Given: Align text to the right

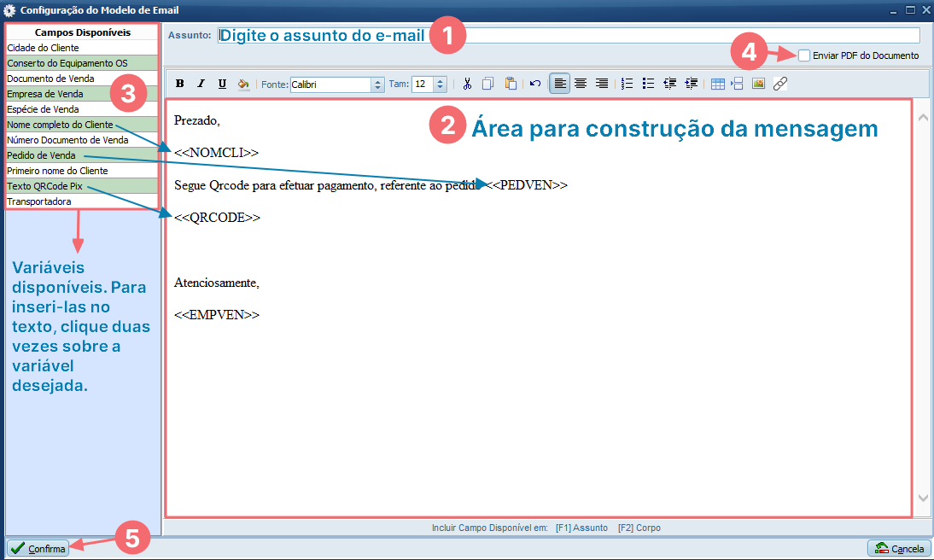Looking at the screenshot, I should click(602, 84).
